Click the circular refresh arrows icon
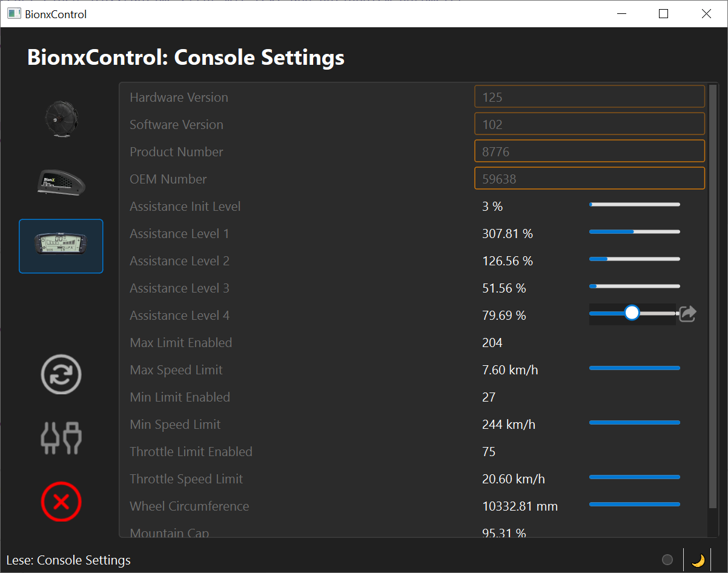The width and height of the screenshot is (728, 573). (61, 374)
